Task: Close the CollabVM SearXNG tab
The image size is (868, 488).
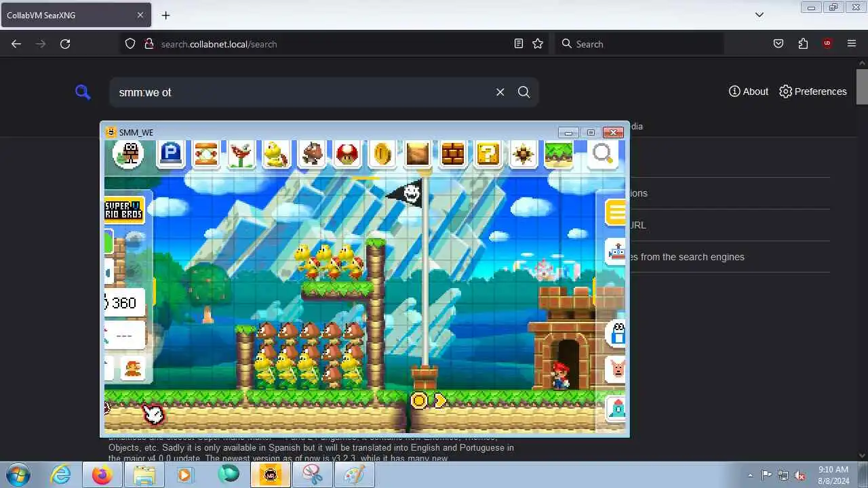Action: [x=140, y=15]
